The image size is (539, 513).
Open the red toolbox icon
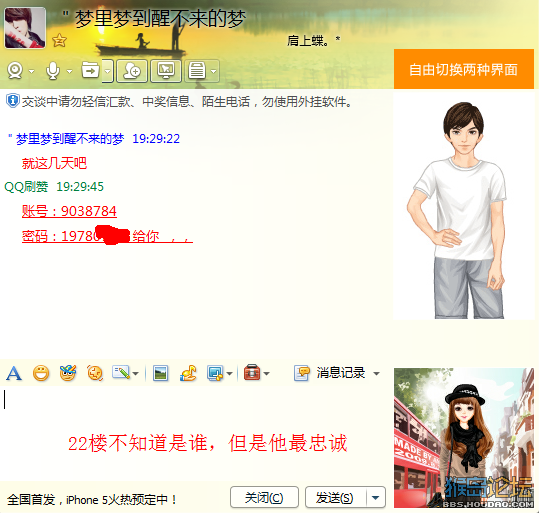click(252, 373)
